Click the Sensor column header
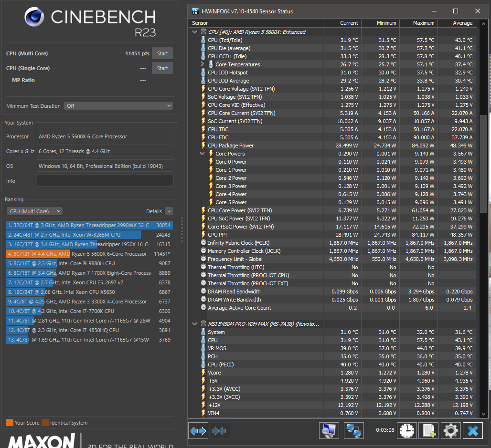 256,23
